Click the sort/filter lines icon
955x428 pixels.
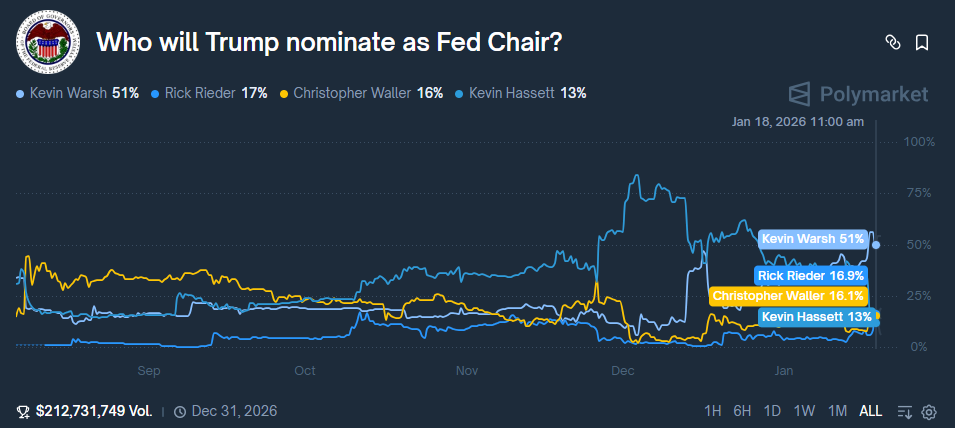[x=905, y=412]
